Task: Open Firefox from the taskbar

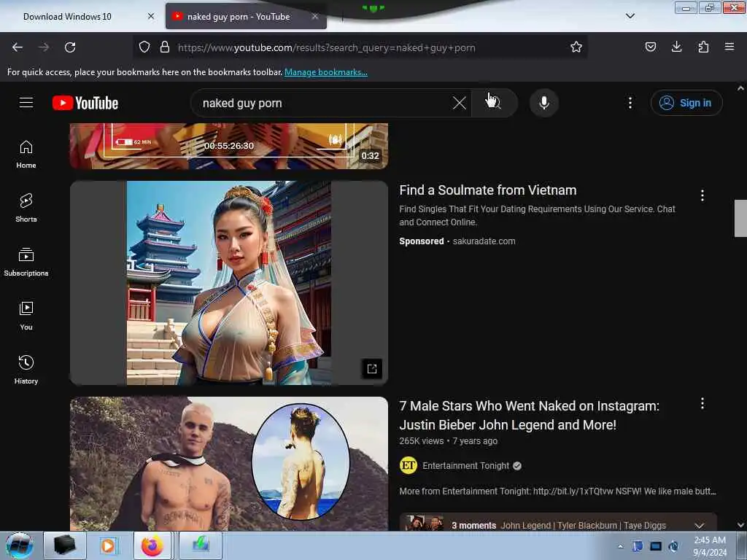Action: pos(152,545)
